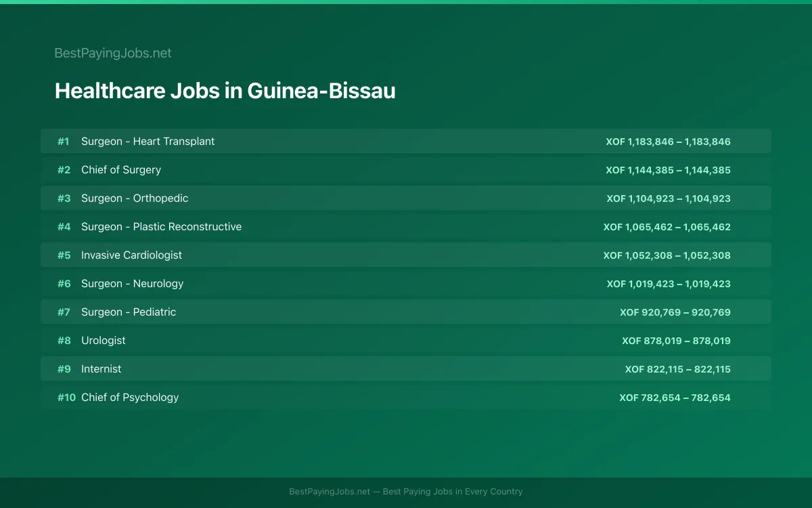Click salary XOF 822,115 – 822,115

coord(678,369)
